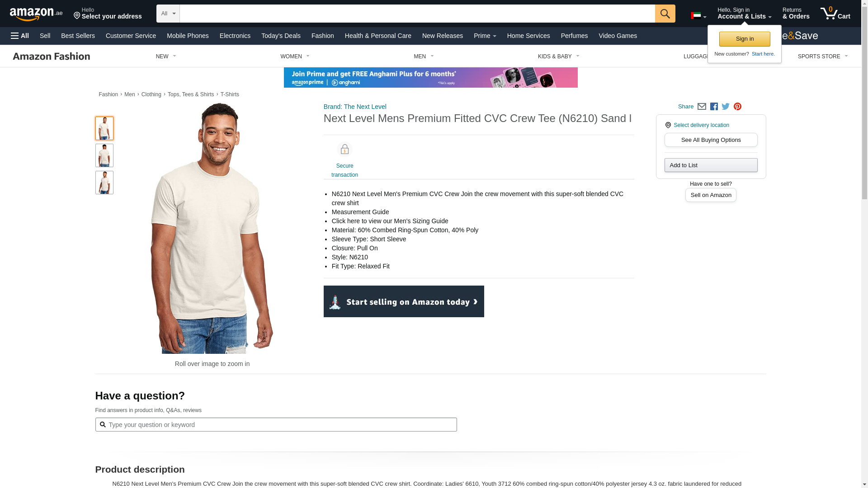Open the All hamburger menu
Image resolution: width=868 pixels, height=488 pixels.
[x=20, y=36]
